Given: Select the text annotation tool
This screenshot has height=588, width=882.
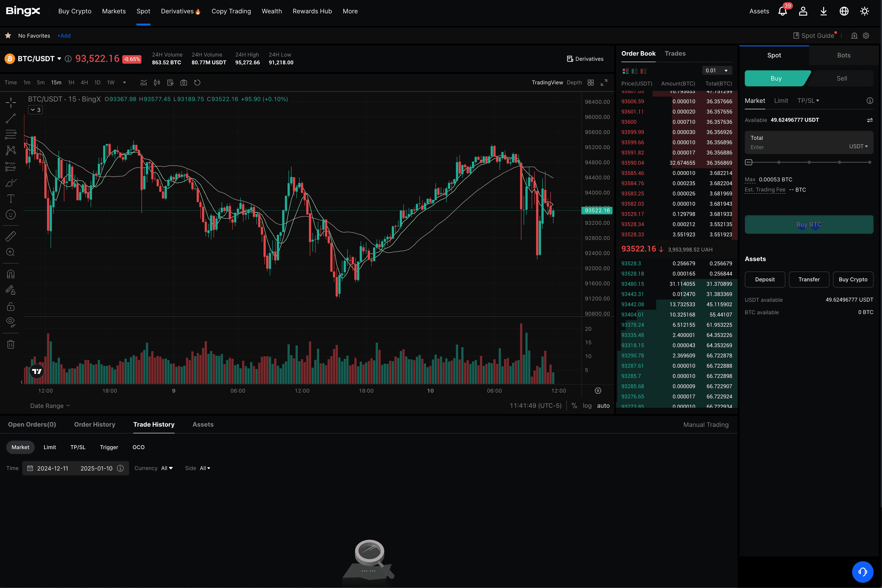Looking at the screenshot, I should [x=11, y=198].
